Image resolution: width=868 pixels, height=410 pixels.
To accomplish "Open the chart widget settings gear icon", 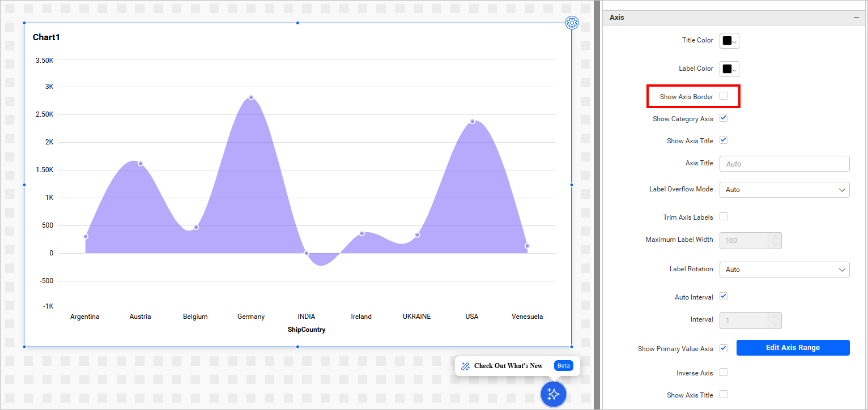I will [x=572, y=23].
